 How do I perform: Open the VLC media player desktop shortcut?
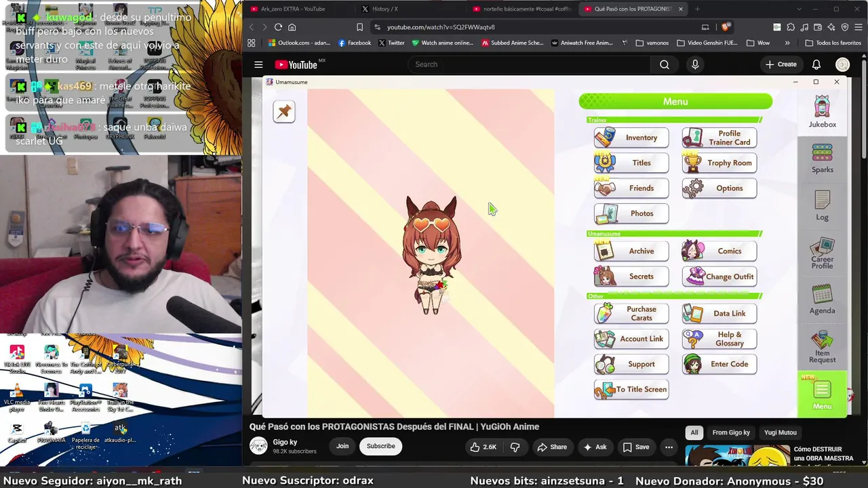click(17, 398)
